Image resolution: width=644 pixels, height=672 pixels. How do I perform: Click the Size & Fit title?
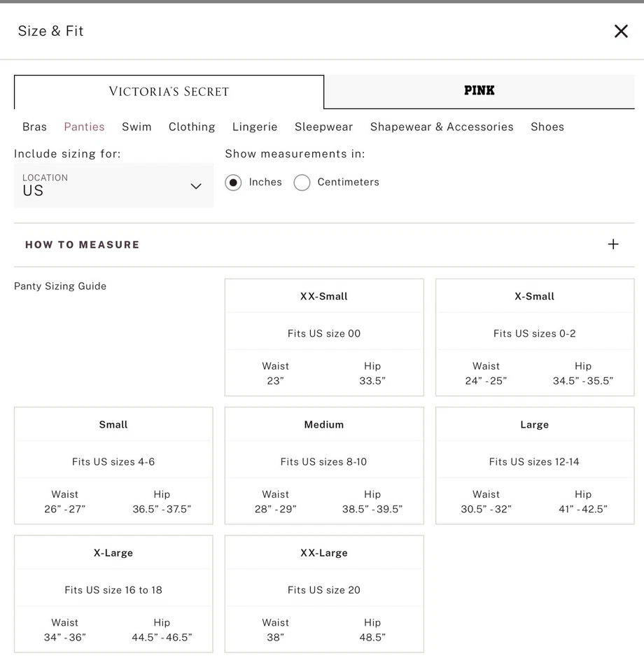(x=50, y=31)
